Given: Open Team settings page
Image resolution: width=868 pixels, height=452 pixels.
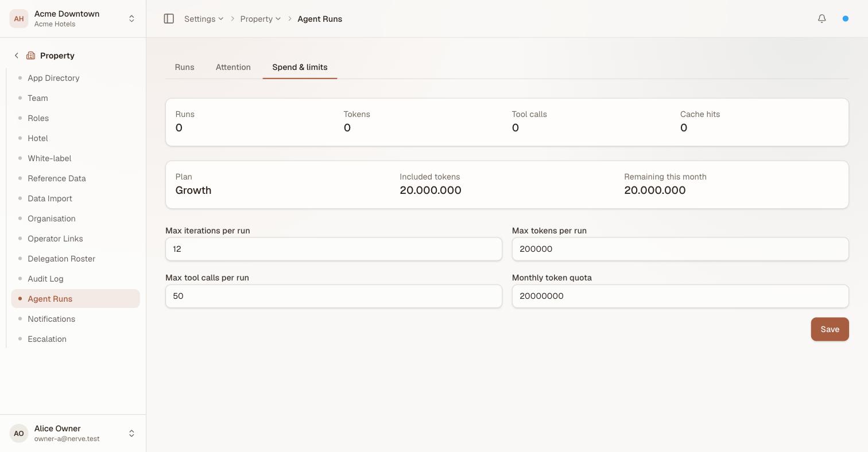Looking at the screenshot, I should pyautogui.click(x=75, y=98).
